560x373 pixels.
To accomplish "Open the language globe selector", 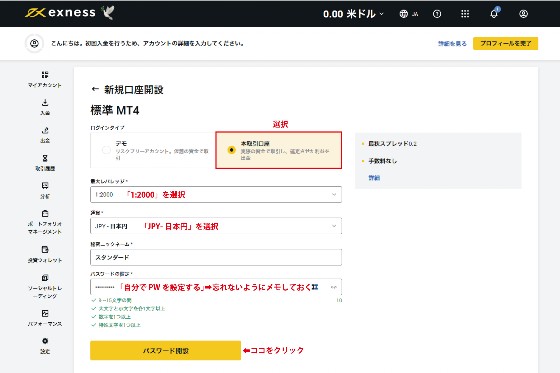I will click(409, 14).
